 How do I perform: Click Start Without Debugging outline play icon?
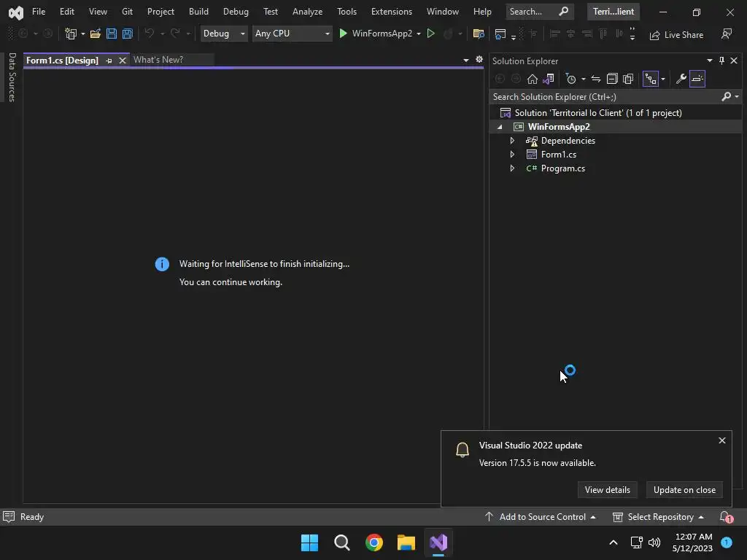pos(430,34)
